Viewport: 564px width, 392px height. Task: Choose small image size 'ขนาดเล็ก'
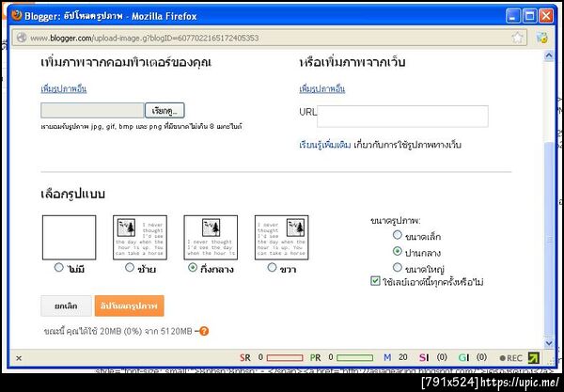pyautogui.click(x=397, y=235)
